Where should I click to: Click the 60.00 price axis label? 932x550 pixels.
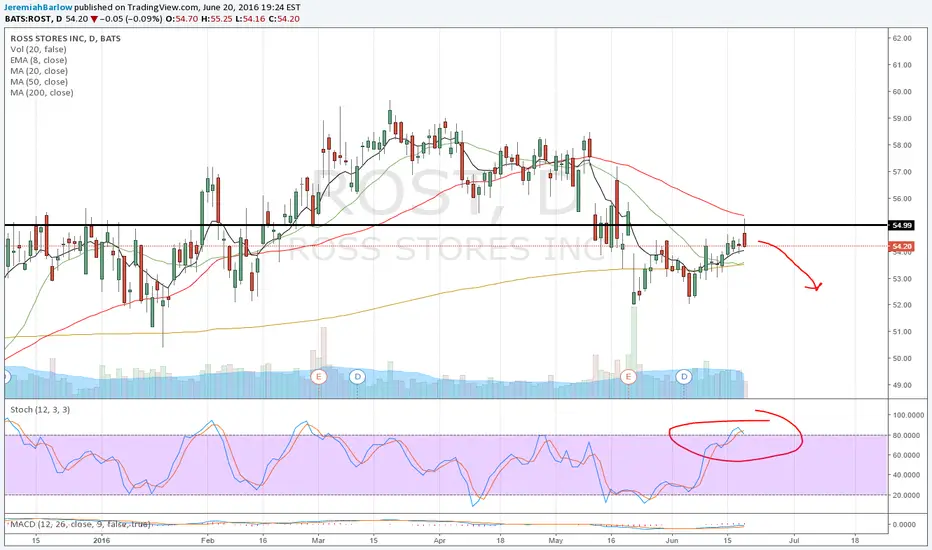902,92
